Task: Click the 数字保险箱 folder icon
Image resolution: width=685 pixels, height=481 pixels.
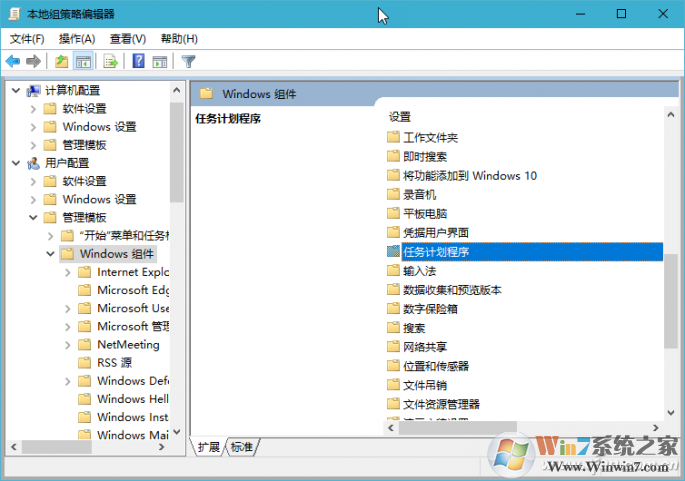Action: [393, 308]
